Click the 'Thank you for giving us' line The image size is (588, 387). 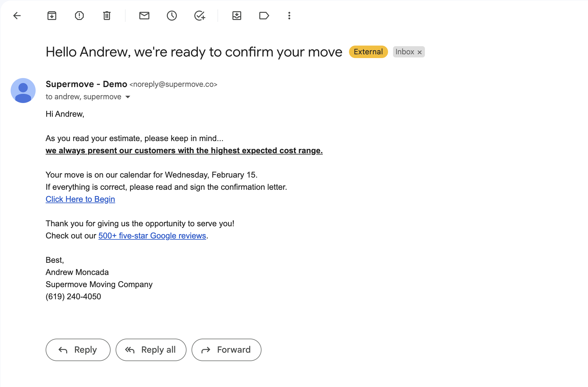coord(140,223)
